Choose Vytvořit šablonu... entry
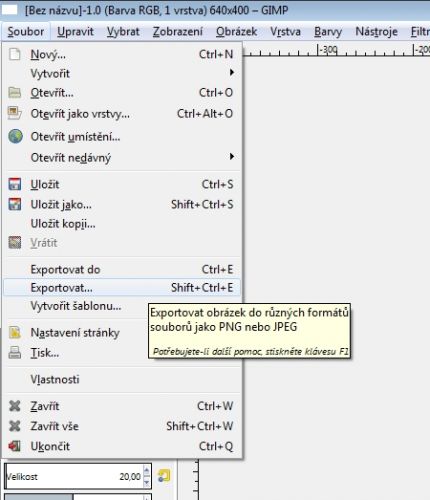The image size is (430, 500). pos(76,306)
